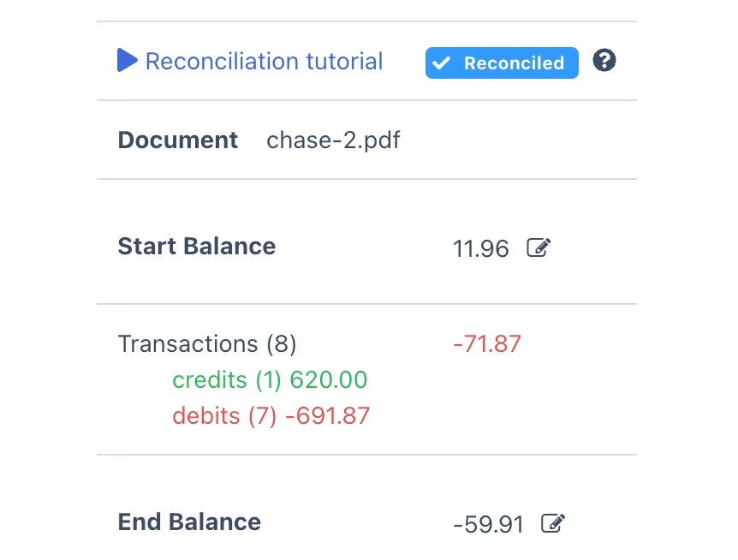Expand the credits (1) 620.00 entry

[x=270, y=379]
